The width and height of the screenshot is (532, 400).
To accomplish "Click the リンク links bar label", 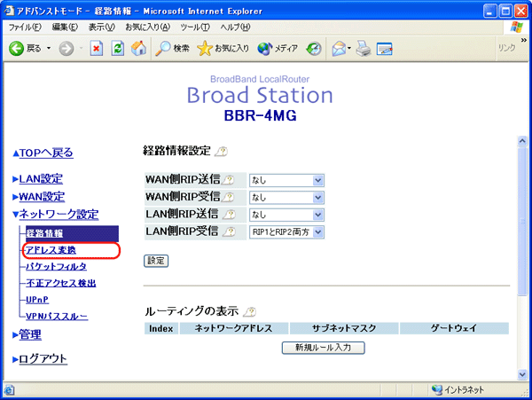I will tap(506, 48).
